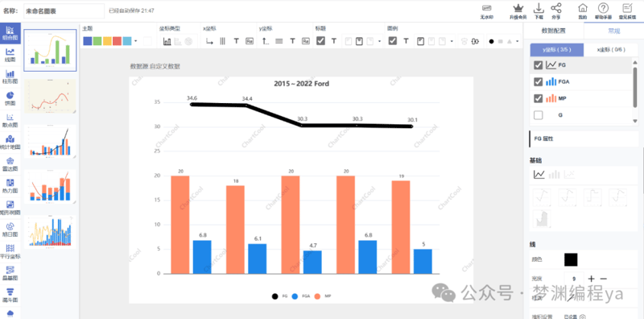Choose the heatmap (热力图) sidebar icon

pyautogui.click(x=10, y=183)
